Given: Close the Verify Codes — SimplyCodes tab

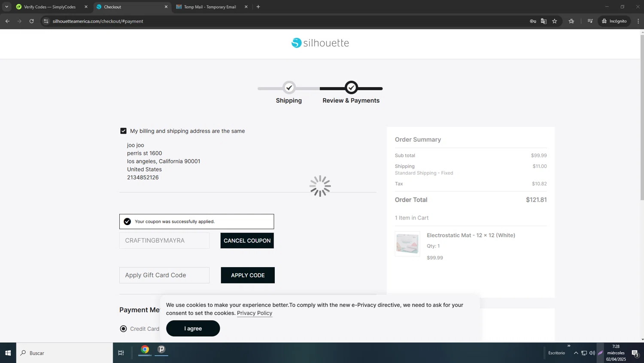Looking at the screenshot, I should pos(86,7).
